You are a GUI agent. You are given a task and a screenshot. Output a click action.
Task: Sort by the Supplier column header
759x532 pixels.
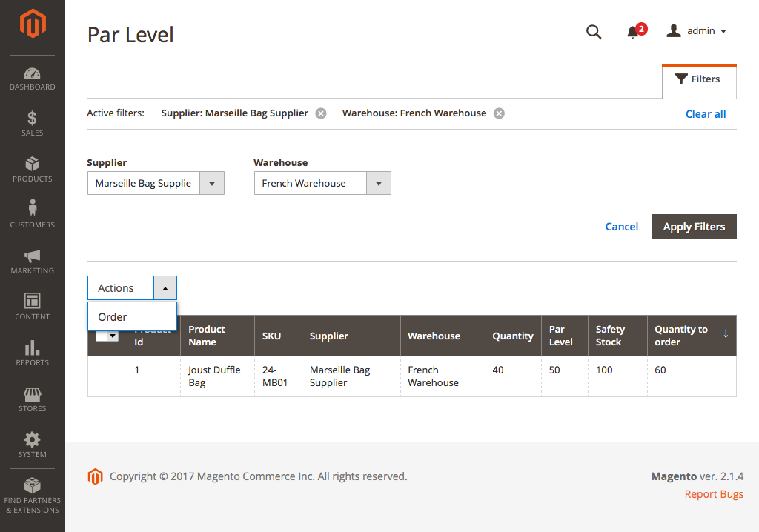[x=351, y=336]
